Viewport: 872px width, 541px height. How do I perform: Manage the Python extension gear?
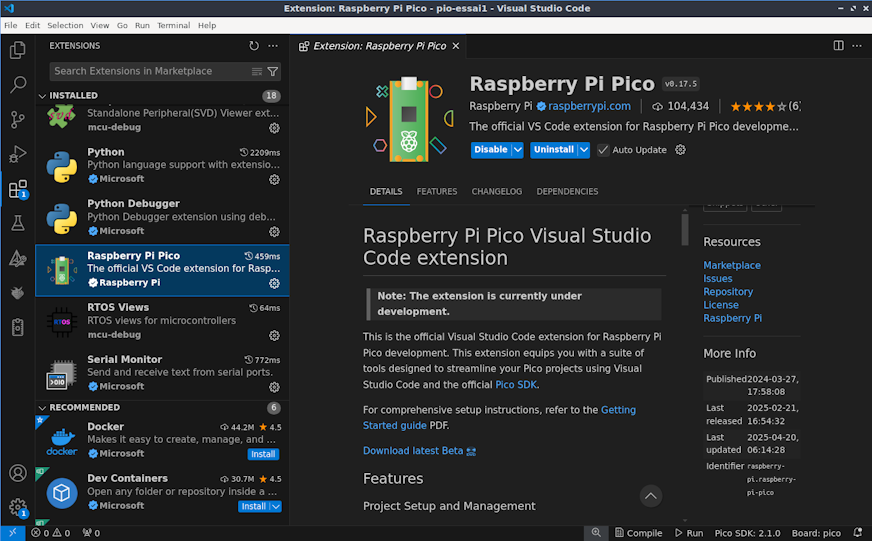(x=274, y=180)
